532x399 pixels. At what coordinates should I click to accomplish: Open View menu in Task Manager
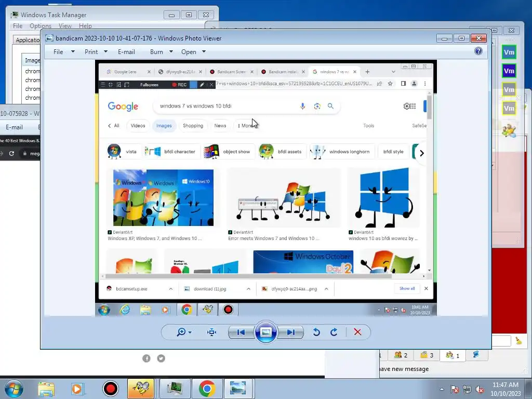(x=65, y=26)
